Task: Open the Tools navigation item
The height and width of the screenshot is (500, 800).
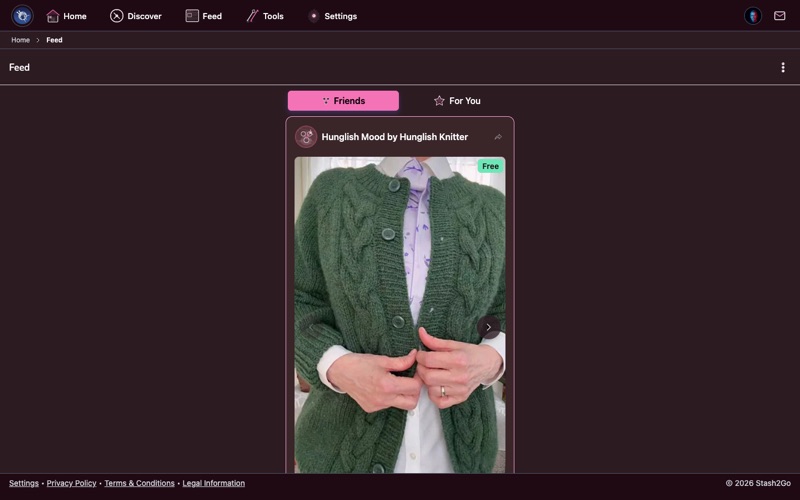Action: click(x=265, y=16)
